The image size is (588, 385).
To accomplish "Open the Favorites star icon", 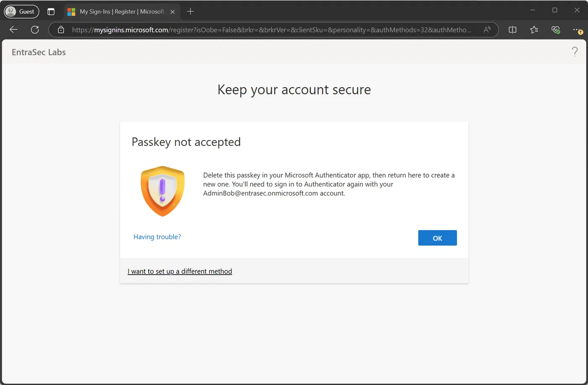I will click(x=534, y=30).
